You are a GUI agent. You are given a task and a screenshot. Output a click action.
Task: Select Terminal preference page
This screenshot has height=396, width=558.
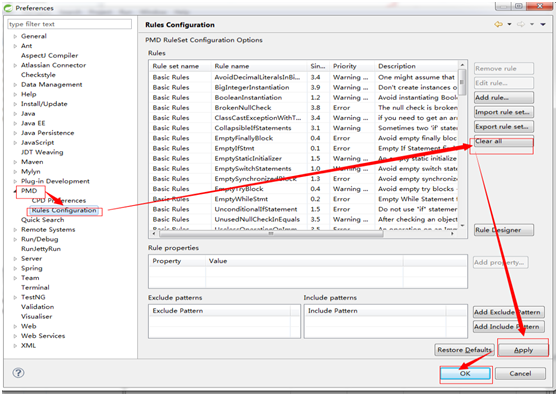point(35,287)
